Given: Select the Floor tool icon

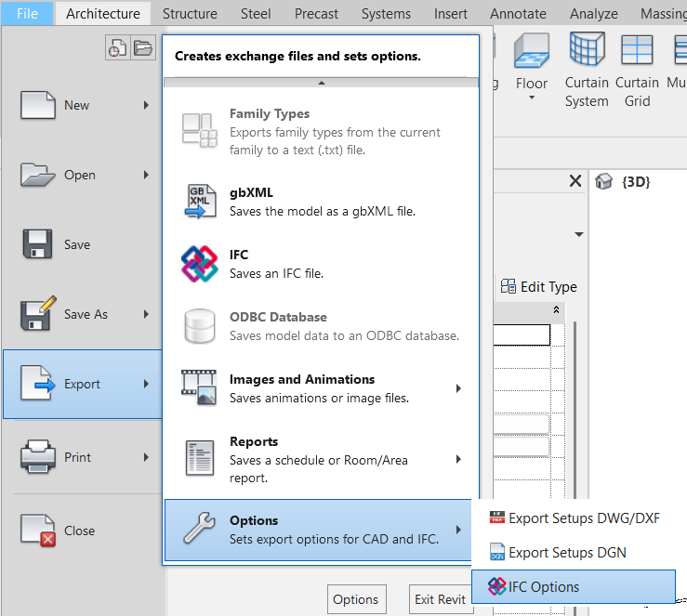Looking at the screenshot, I should click(x=532, y=51).
